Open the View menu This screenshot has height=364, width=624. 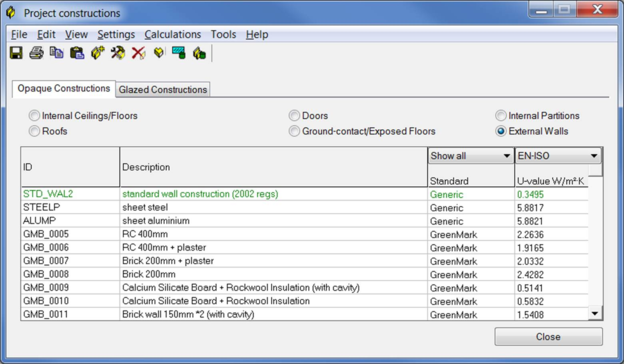coord(76,35)
